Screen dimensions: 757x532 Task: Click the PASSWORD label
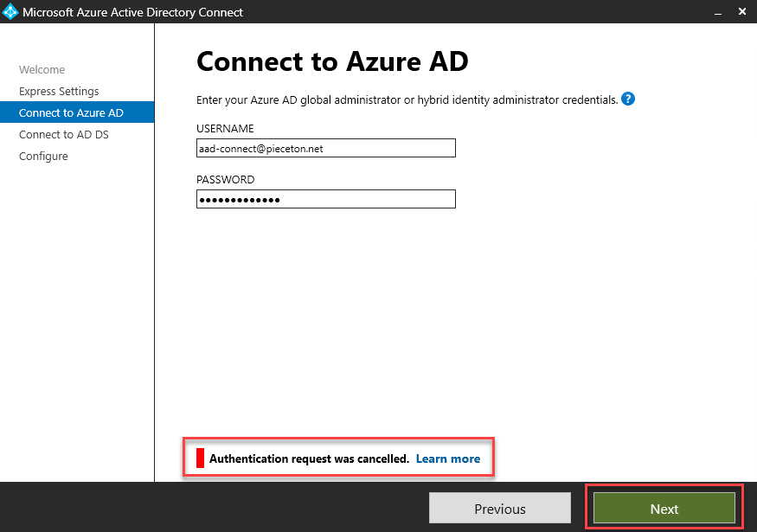(x=226, y=180)
